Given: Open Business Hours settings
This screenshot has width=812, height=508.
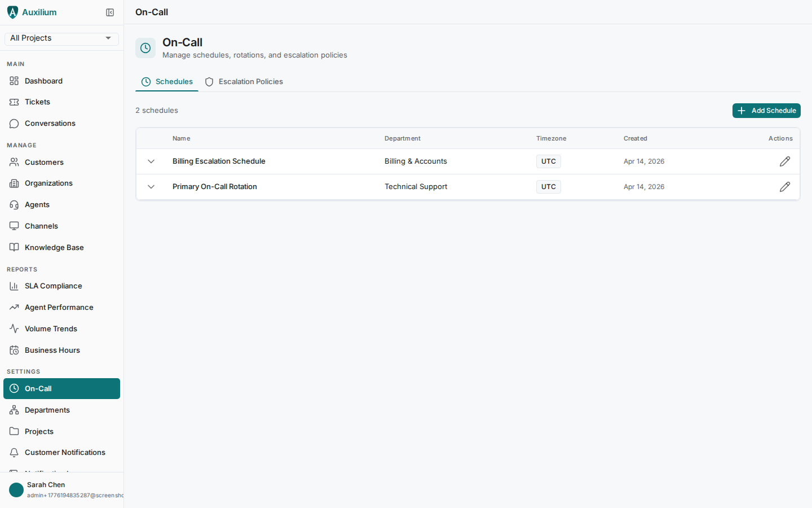Looking at the screenshot, I should tap(52, 350).
